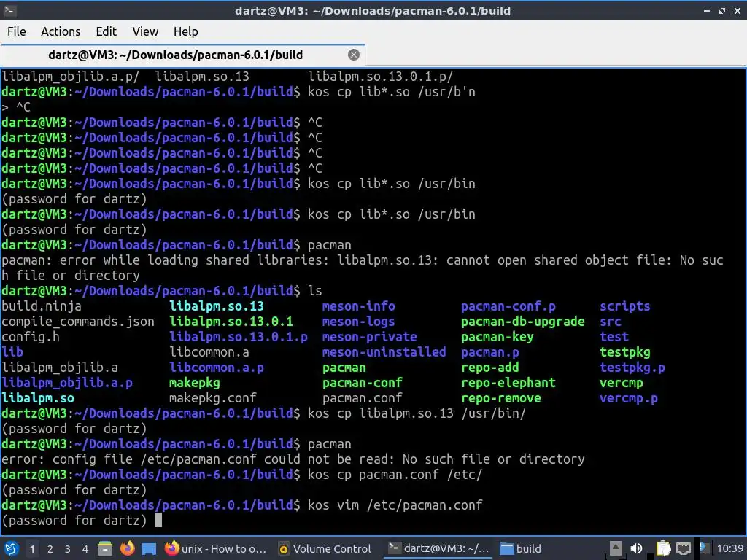Viewport: 747px width, 560px height.
Task: Click 'pacman-db-upgrade' in the ls output
Action: coord(522,322)
